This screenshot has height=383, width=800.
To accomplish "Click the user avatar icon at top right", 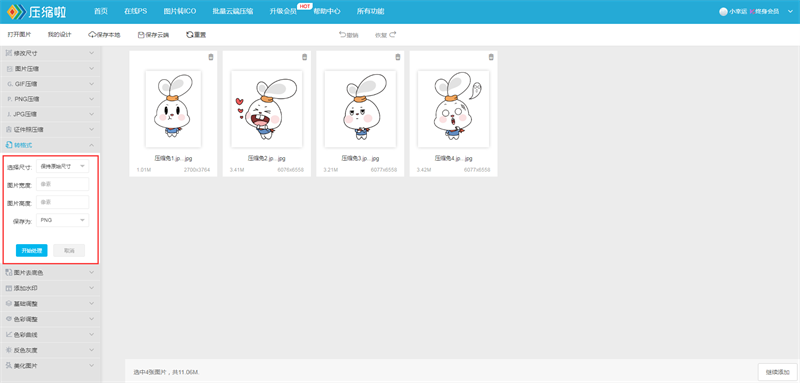I will coord(723,11).
